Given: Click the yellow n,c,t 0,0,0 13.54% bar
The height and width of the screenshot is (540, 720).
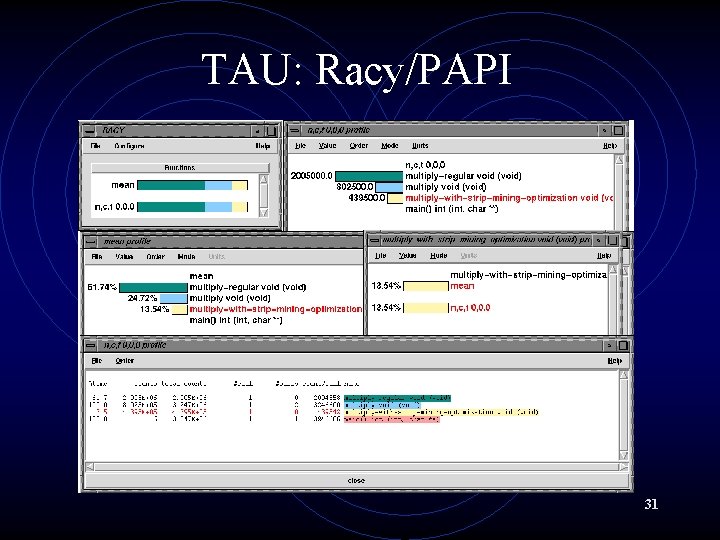Looking at the screenshot, I should [x=426, y=308].
